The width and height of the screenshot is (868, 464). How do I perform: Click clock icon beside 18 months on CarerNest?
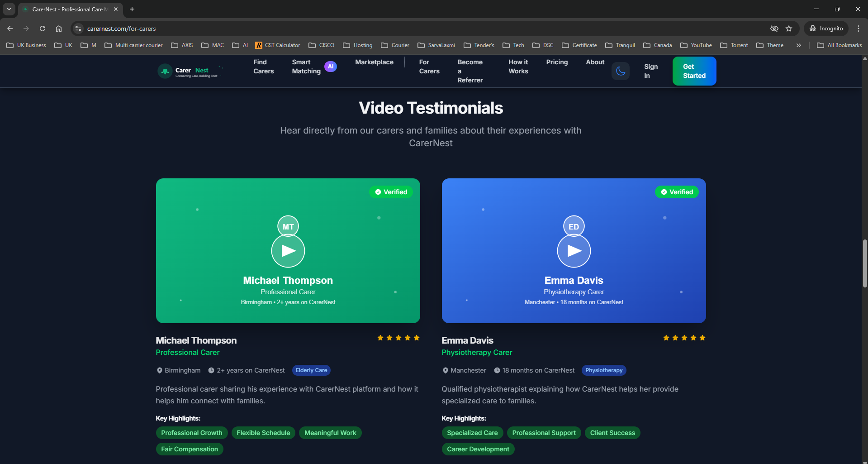[x=497, y=370]
